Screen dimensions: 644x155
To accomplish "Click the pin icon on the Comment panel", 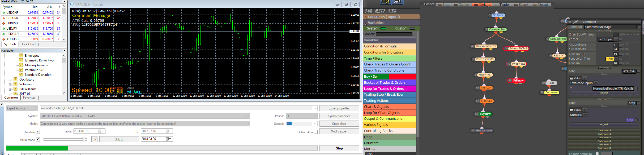I will (576, 22).
